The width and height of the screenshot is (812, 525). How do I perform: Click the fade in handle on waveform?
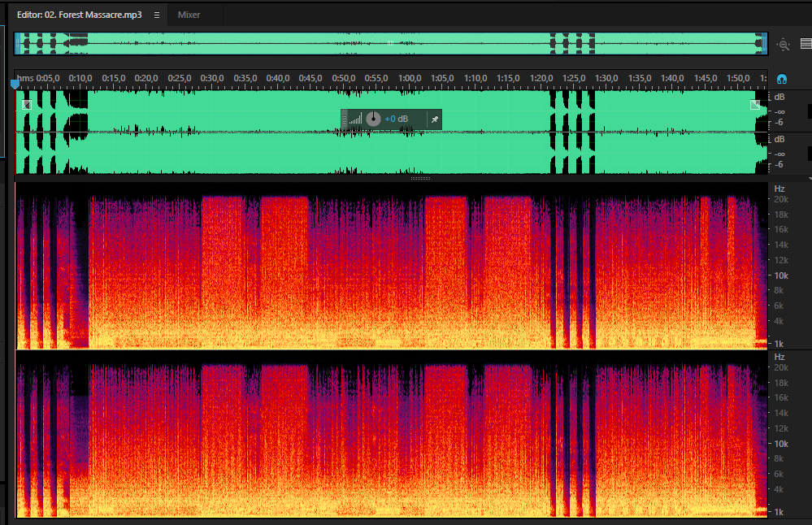[x=27, y=105]
